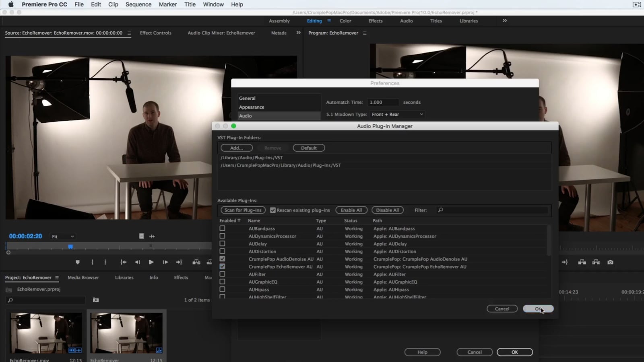Mark In point in Source monitor
Viewport: 644px width, 362px height.
93,262
